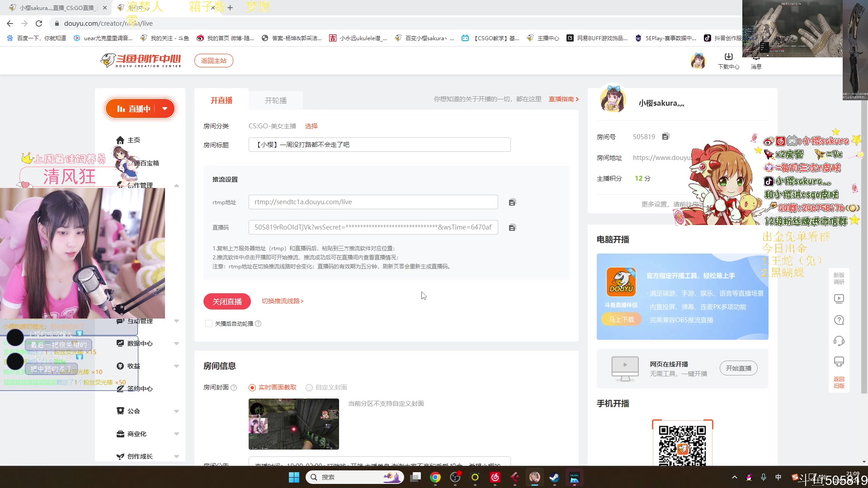Screen dimensions: 868x488
Task: Expand the 商业化 sidebar section
Action: (x=176, y=434)
